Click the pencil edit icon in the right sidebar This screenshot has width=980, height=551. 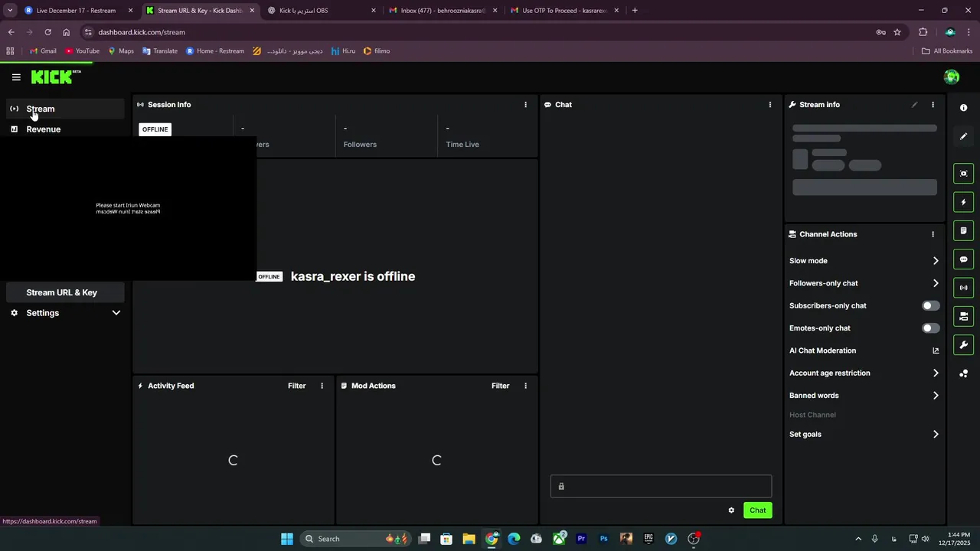coord(963,136)
